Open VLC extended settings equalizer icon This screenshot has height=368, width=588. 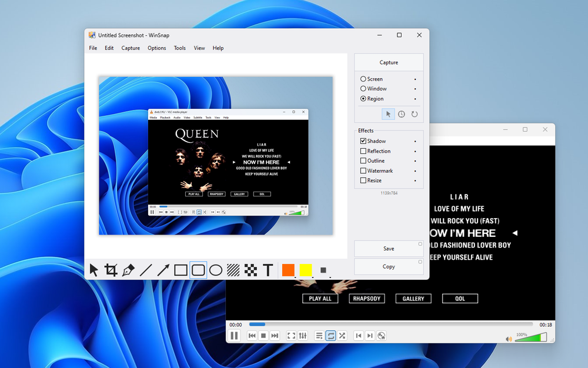tap(303, 336)
